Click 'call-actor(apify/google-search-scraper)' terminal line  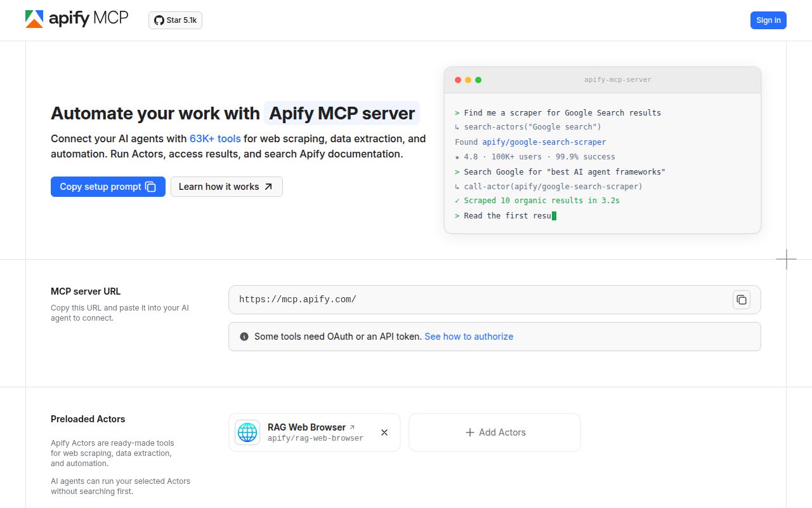coord(553,187)
